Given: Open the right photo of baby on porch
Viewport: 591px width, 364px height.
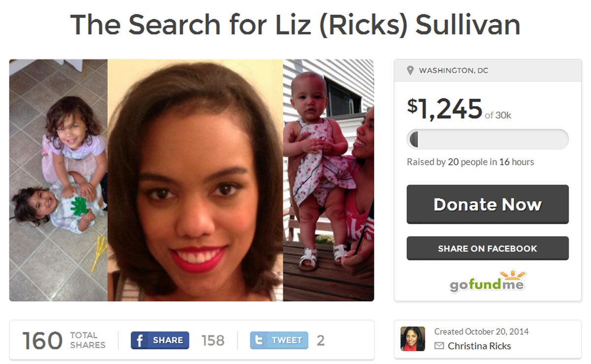Looking at the screenshot, I should pyautogui.click(x=328, y=180).
